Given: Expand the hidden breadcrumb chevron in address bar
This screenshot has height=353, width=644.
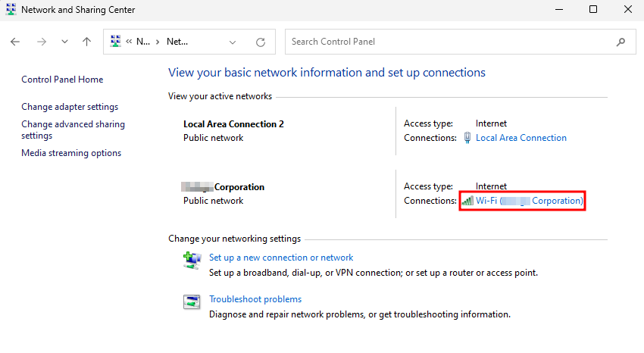Looking at the screenshot, I should coord(130,42).
